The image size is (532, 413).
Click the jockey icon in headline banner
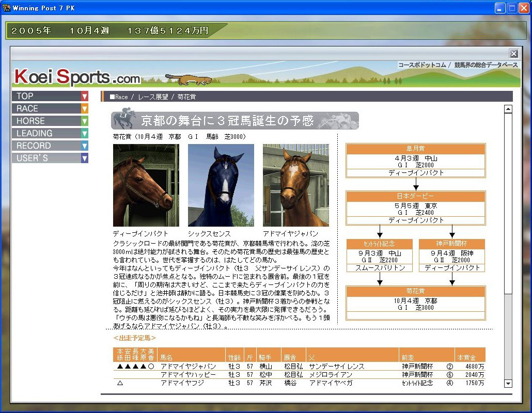tap(124, 118)
